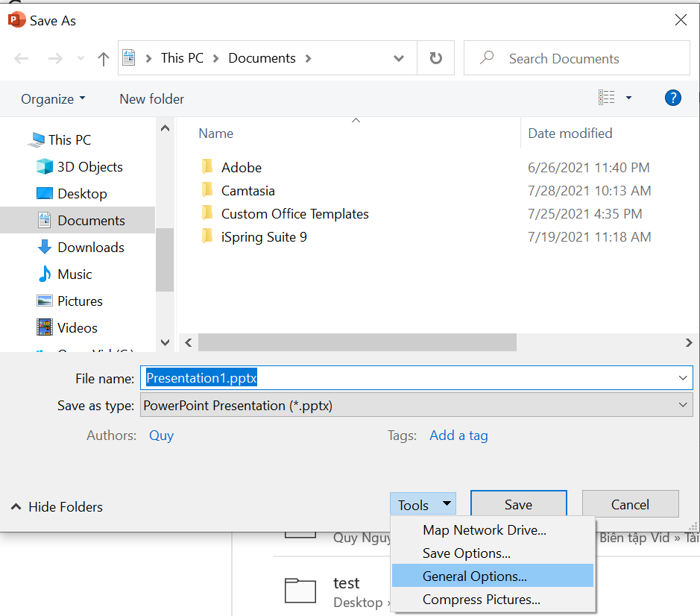Click the Search Documents field
Image resolution: width=700 pixels, height=616 pixels.
click(x=577, y=58)
